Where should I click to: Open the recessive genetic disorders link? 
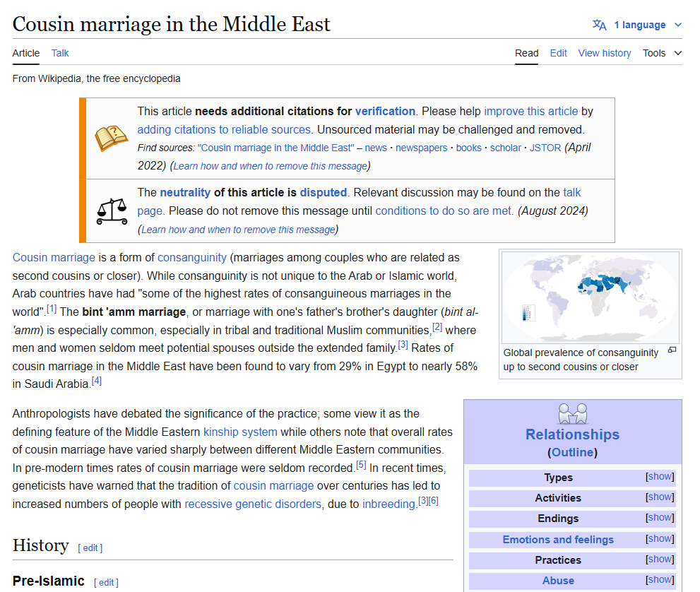(x=253, y=504)
